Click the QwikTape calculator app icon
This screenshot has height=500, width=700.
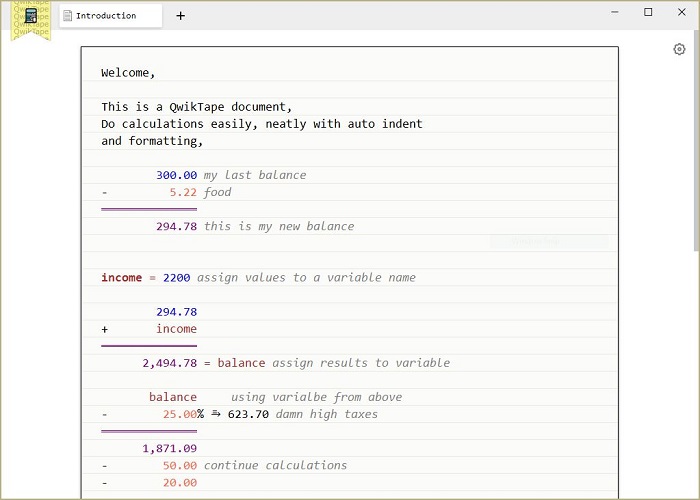[x=31, y=16]
